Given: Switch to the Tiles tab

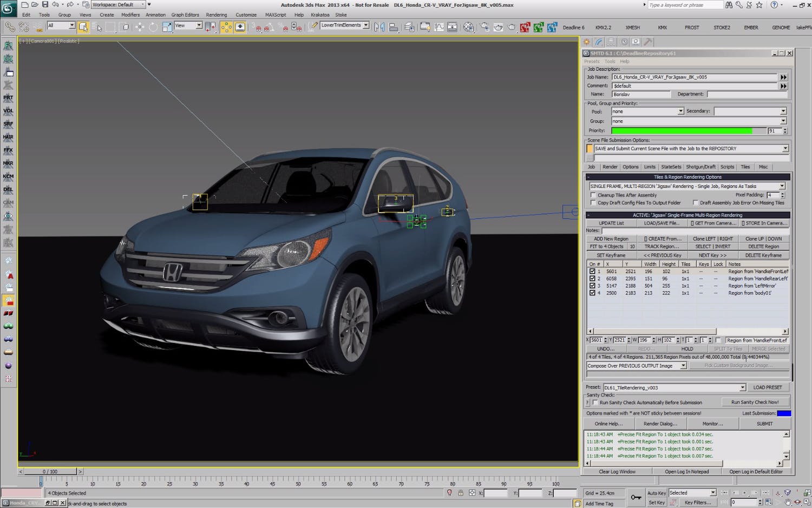Looking at the screenshot, I should tap(745, 167).
